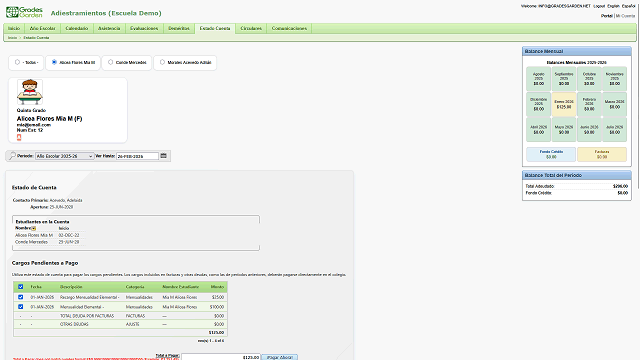Click the Total a Pagar amount field
Screen dimensions: 640x360
coord(221,357)
